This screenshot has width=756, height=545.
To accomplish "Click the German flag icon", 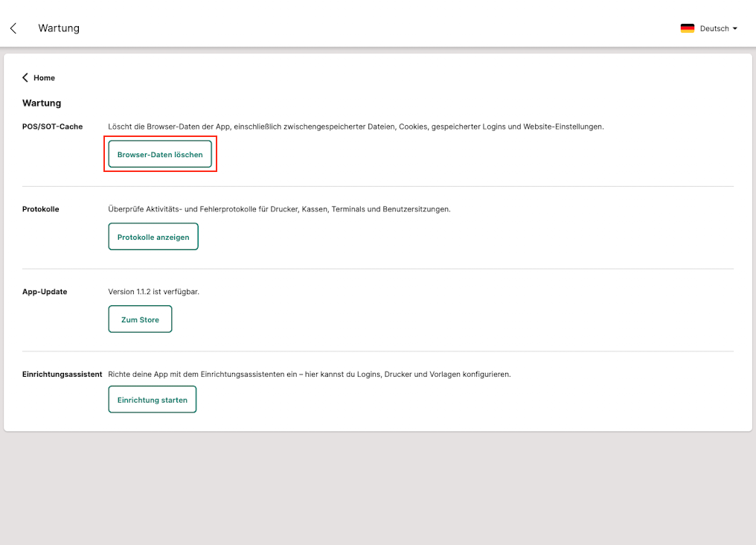I will tap(687, 28).
